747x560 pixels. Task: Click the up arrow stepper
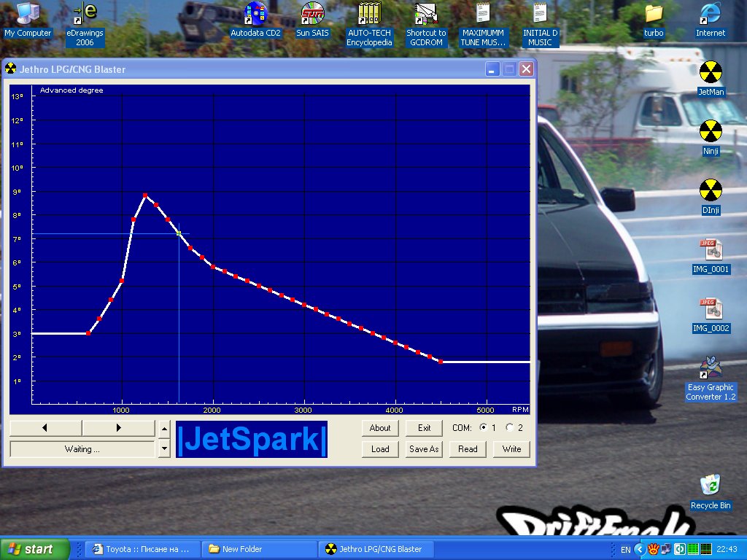coord(164,428)
